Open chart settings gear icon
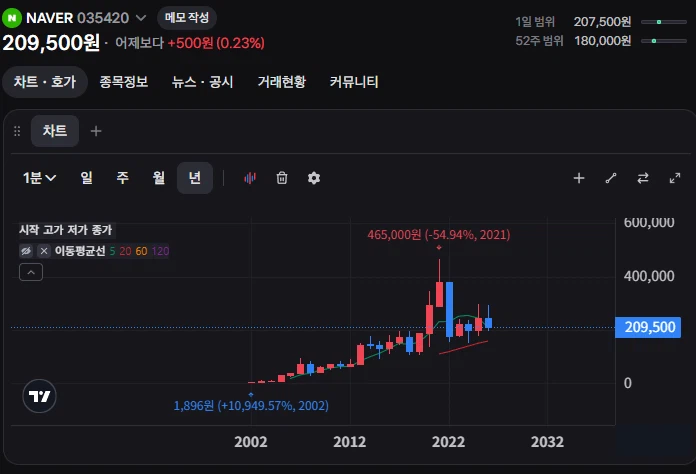 (x=314, y=178)
